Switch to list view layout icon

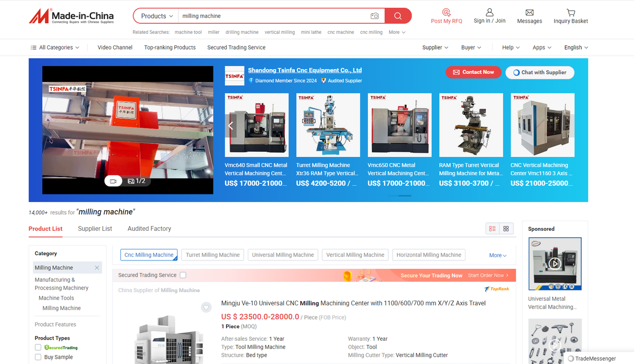[492, 229]
